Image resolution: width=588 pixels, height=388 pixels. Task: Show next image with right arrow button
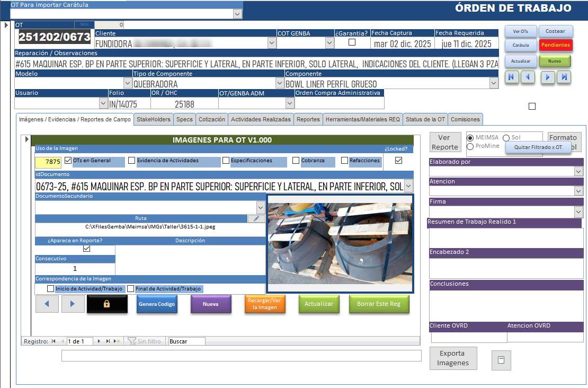click(x=73, y=304)
